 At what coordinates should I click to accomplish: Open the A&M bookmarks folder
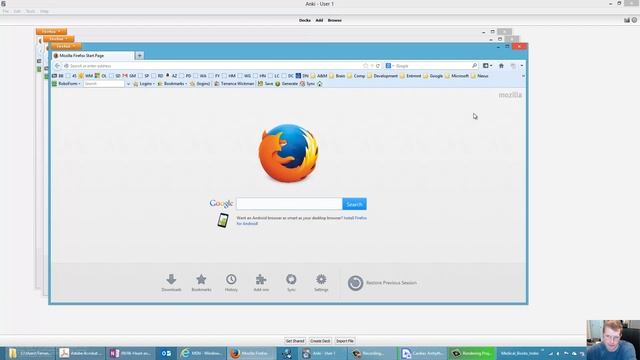[x=318, y=76]
